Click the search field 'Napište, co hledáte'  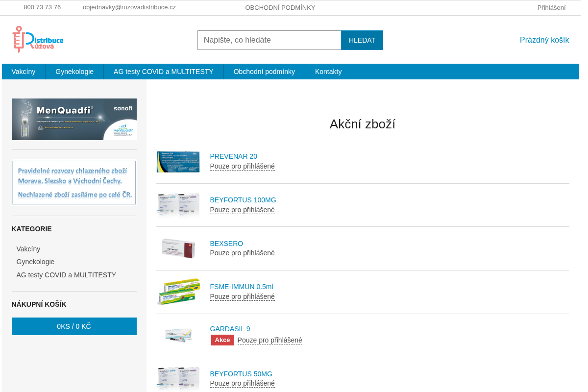pyautogui.click(x=269, y=40)
